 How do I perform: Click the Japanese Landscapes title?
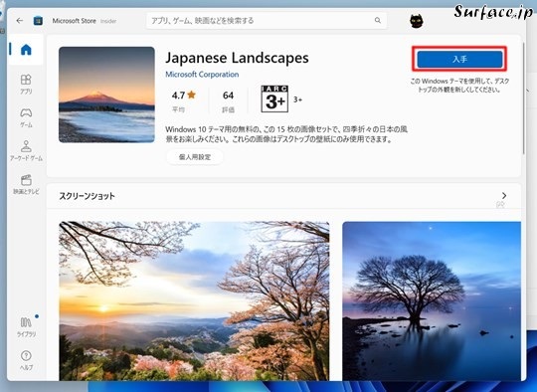(237, 58)
